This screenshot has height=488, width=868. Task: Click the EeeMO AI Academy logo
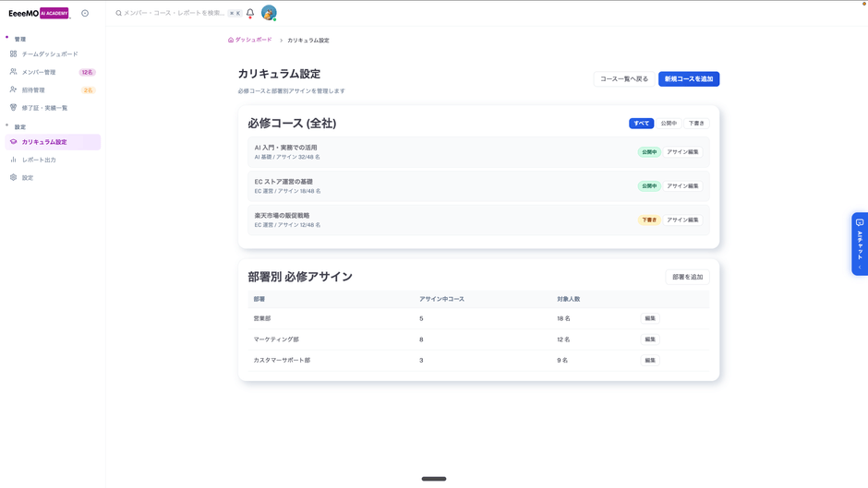pos(39,13)
